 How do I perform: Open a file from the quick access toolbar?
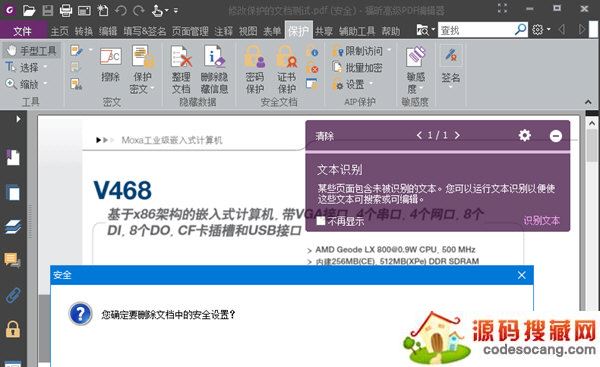28,10
